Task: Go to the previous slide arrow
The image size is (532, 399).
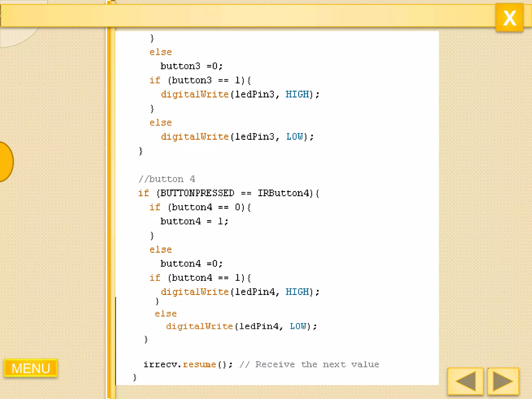Action: (465, 381)
